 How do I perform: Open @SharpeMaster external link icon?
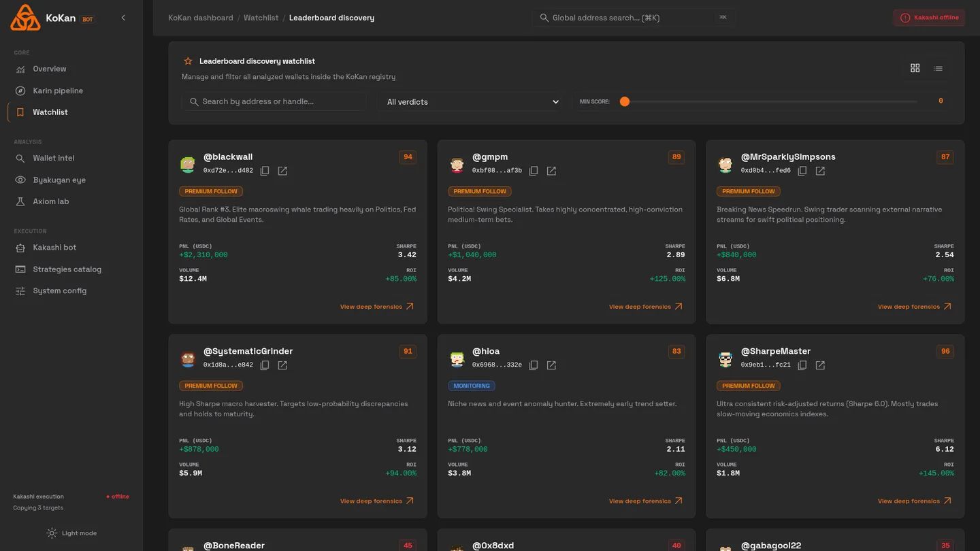tap(820, 365)
